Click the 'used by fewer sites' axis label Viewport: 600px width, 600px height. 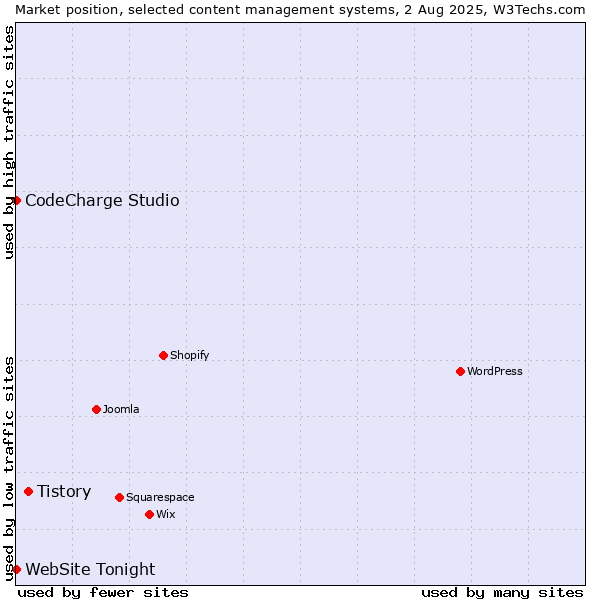point(103,593)
